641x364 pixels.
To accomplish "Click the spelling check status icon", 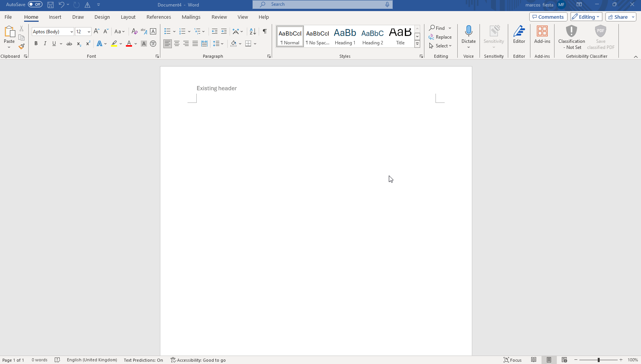I will (x=57, y=360).
